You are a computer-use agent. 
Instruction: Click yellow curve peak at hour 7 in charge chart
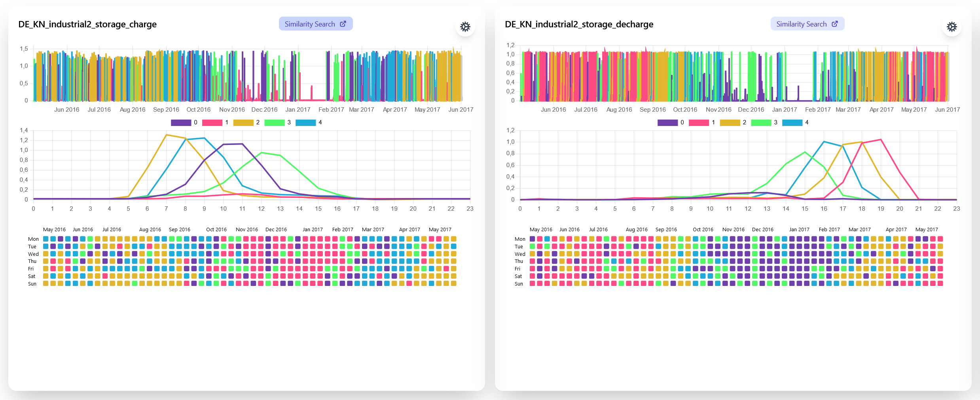(166, 135)
